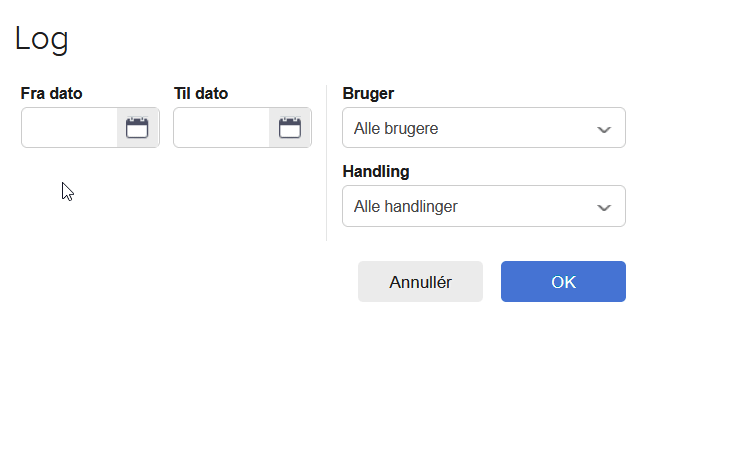745x454 pixels.
Task: Select the Log heading title
Action: point(42,39)
